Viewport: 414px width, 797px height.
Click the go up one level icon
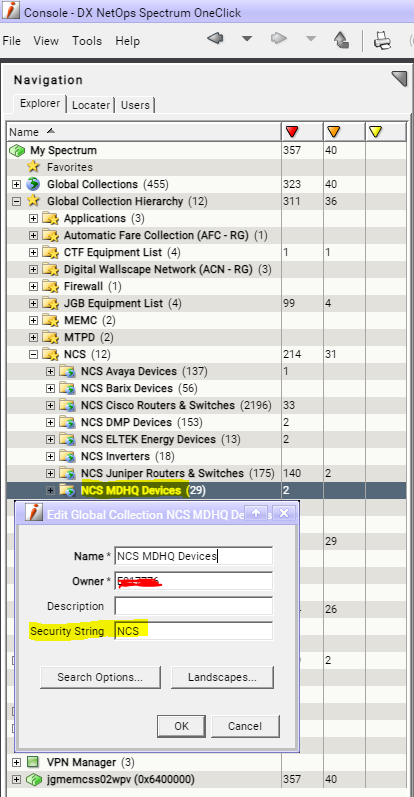pyautogui.click(x=342, y=40)
